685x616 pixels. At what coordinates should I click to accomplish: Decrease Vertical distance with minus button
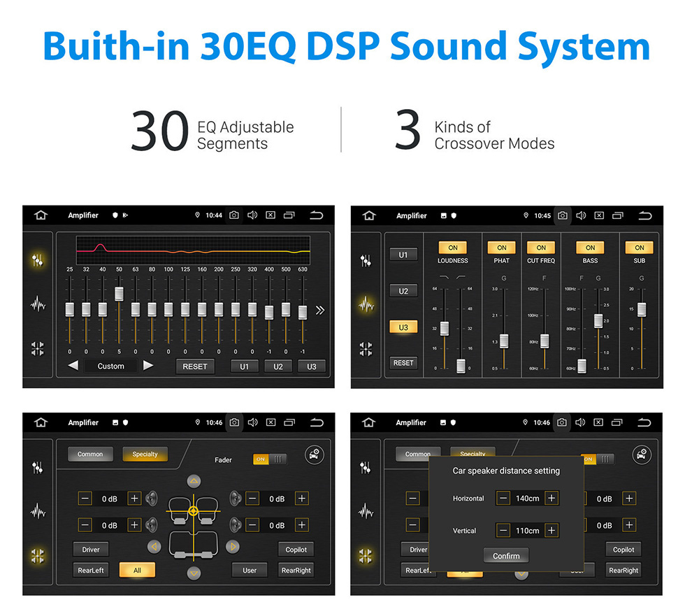(503, 531)
